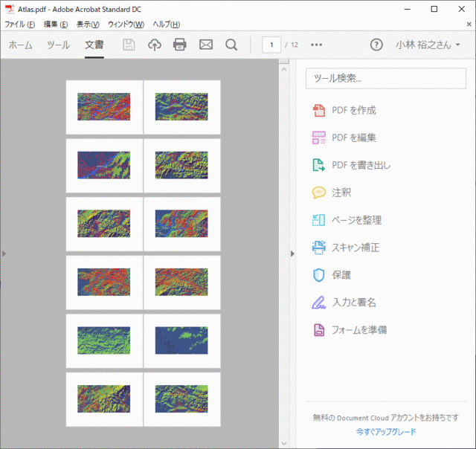Click the フォームを準備 icon
The width and height of the screenshot is (476, 449).
tap(319, 330)
